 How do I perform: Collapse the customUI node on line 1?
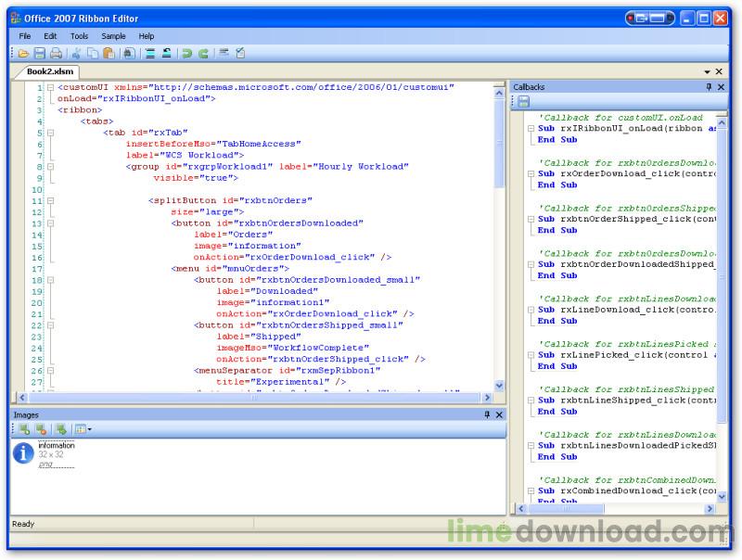[x=50, y=87]
